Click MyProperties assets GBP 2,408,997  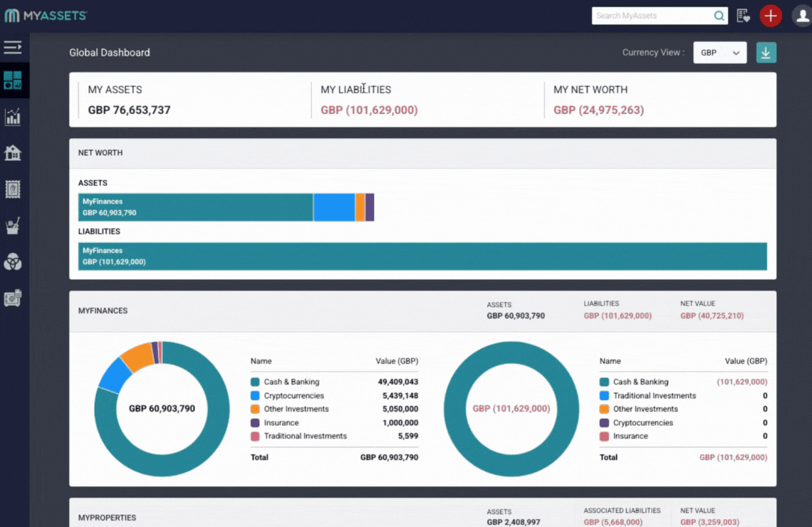[513, 522]
